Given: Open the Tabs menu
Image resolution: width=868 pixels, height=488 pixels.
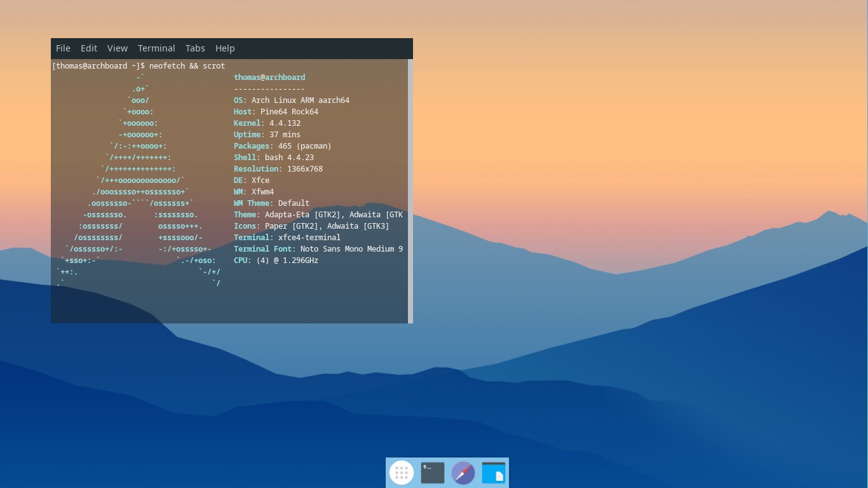Looking at the screenshot, I should click(x=195, y=48).
